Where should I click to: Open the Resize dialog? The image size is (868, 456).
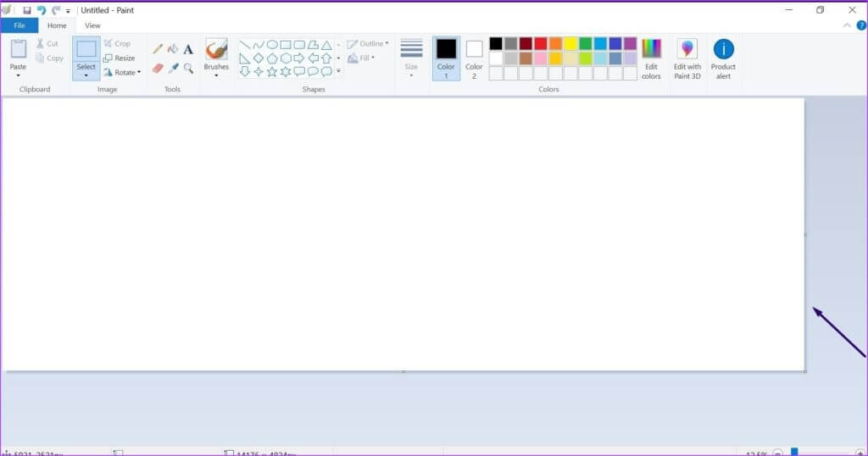119,58
